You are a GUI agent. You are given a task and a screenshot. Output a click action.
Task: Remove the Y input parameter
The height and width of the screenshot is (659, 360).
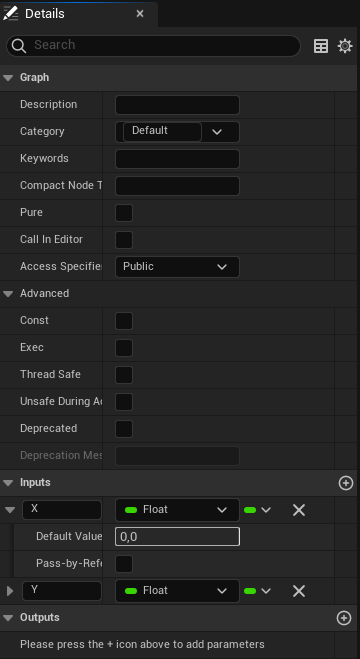pyautogui.click(x=299, y=591)
